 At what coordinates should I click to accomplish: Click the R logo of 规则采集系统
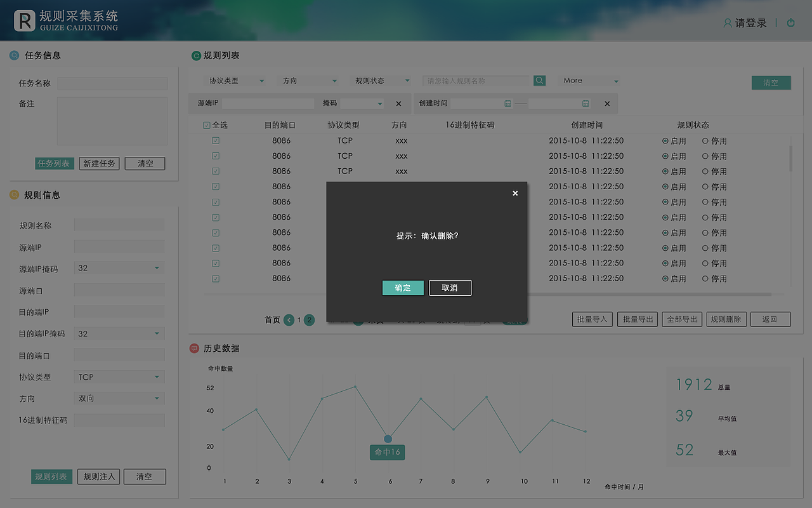pos(24,21)
